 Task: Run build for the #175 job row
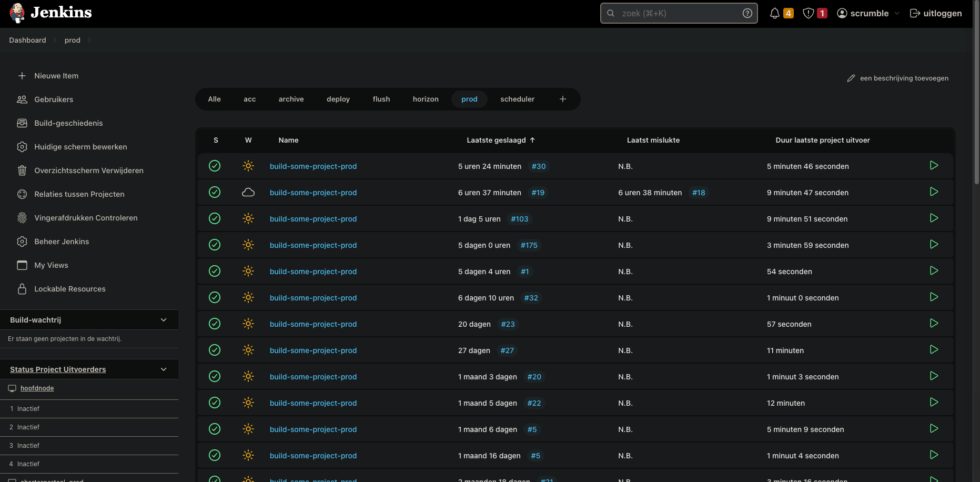[x=934, y=245]
